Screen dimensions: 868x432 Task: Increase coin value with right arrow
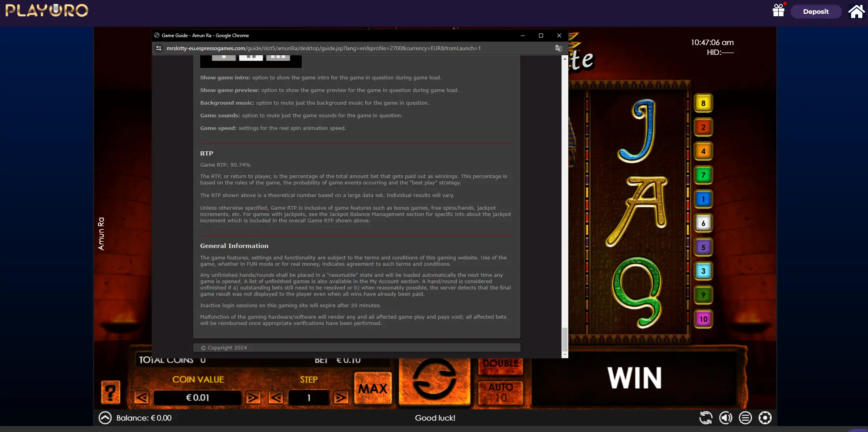coord(253,398)
